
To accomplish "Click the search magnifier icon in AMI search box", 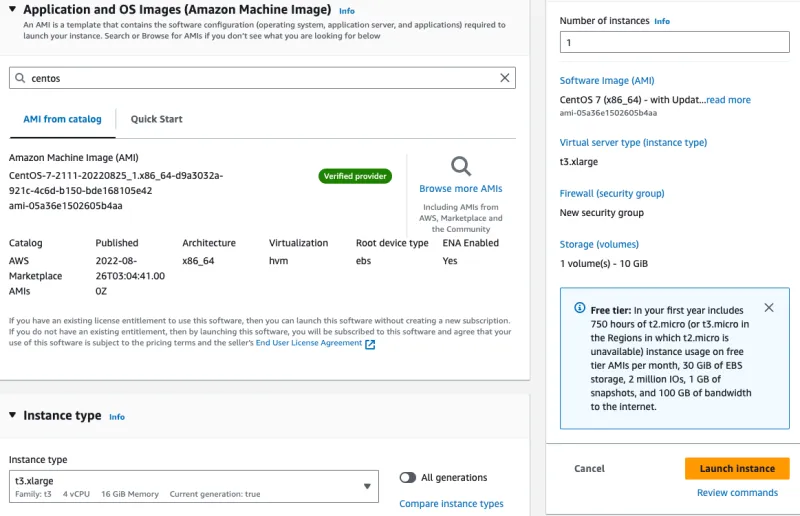I will point(20,78).
